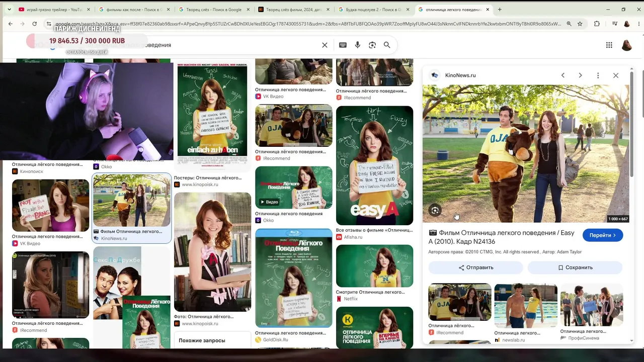The height and width of the screenshot is (362, 644).
Task: Close the 'Будка поцелуев 2' tab
Action: pyautogui.click(x=408, y=10)
